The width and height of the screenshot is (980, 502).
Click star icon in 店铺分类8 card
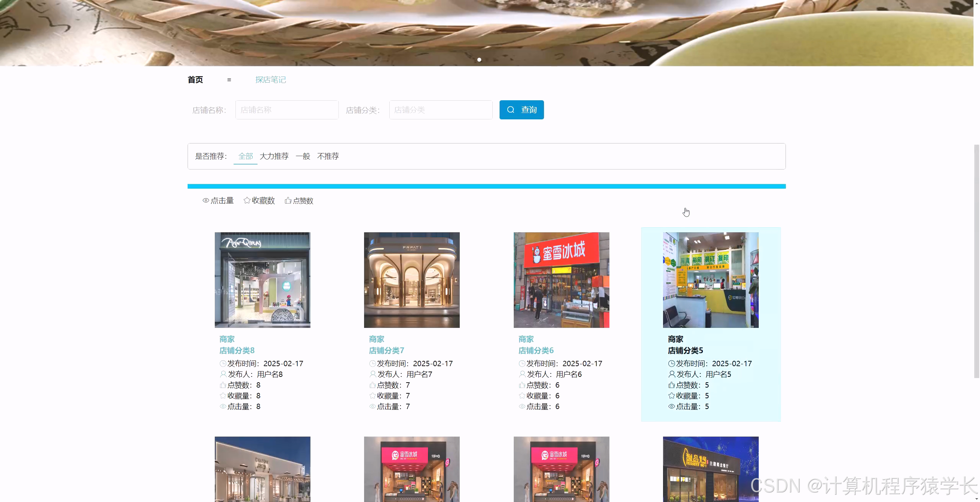point(223,396)
